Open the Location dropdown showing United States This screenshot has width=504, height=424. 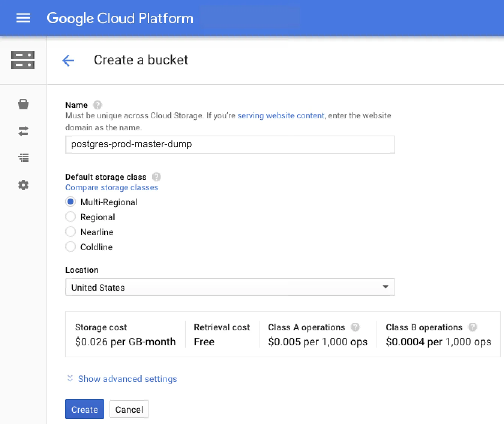(230, 287)
